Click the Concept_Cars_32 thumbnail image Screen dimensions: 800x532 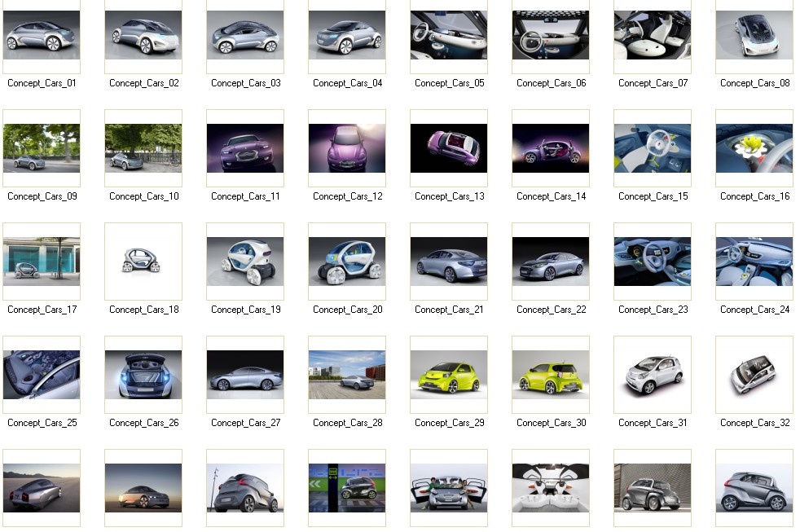[x=754, y=375]
